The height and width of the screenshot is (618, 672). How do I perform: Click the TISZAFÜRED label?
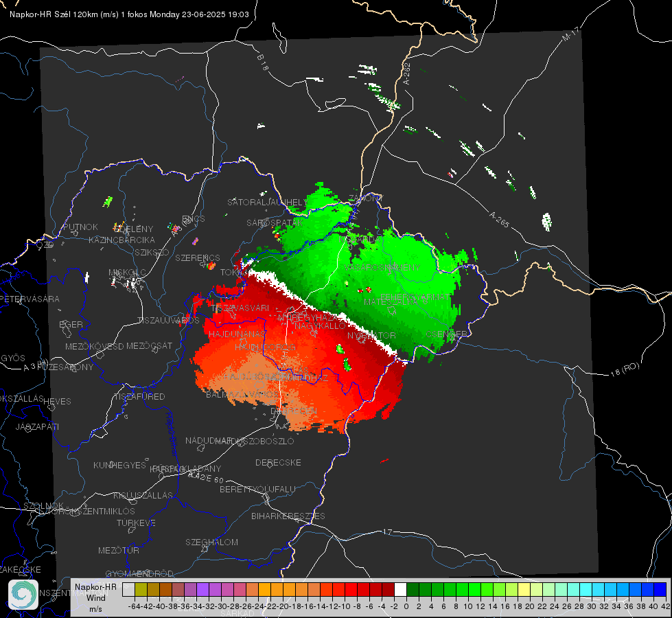(139, 397)
